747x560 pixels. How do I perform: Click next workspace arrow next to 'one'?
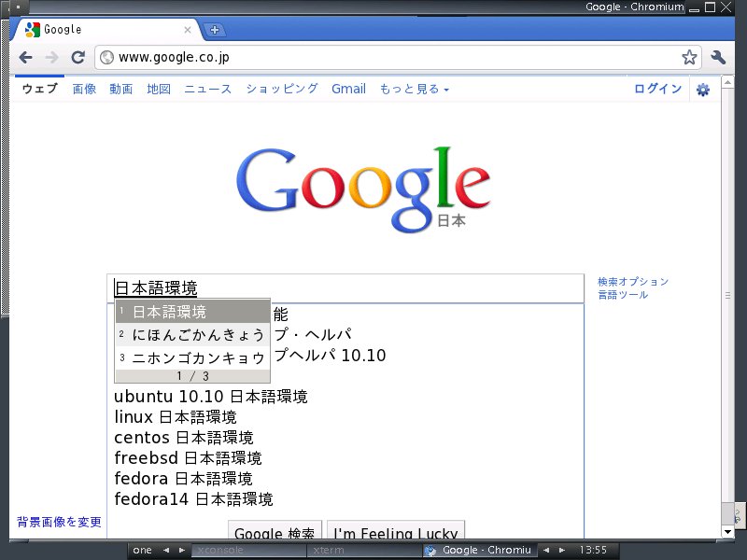(x=181, y=550)
